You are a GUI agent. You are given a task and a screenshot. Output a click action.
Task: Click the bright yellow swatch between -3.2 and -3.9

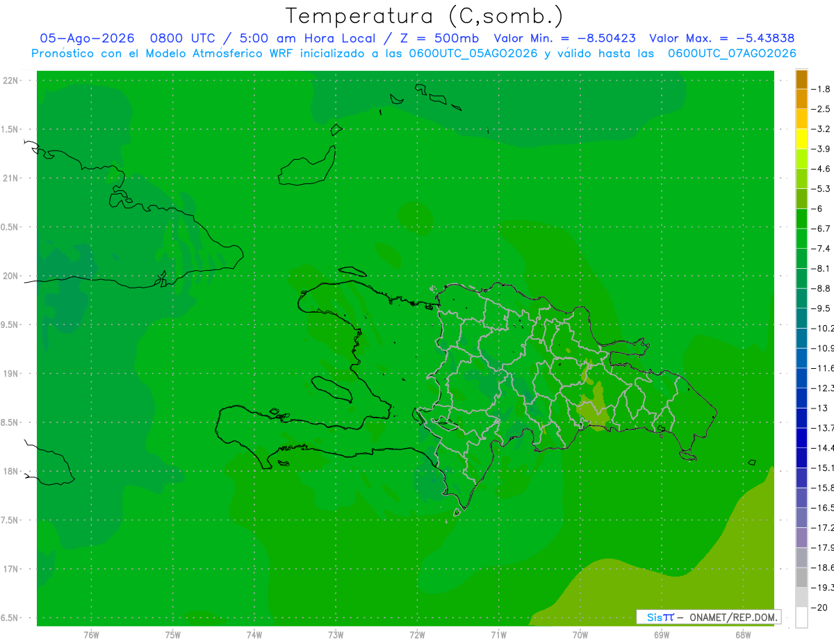pos(801,139)
